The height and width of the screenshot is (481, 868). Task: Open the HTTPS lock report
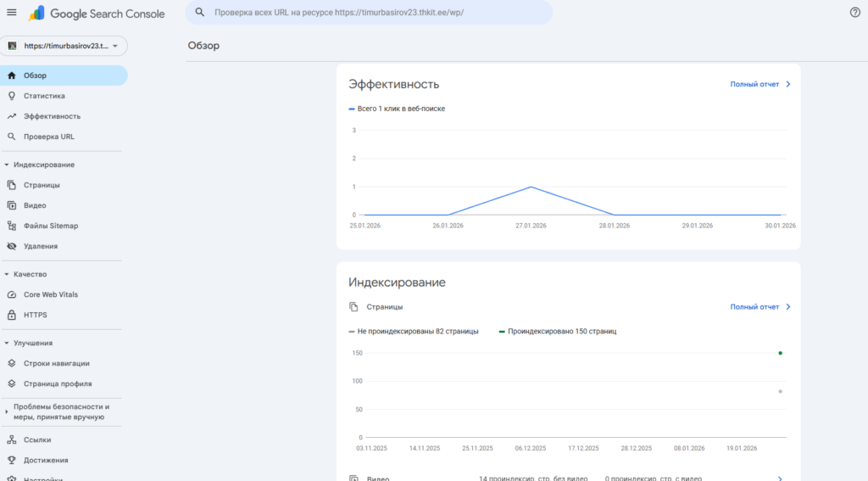coord(35,315)
